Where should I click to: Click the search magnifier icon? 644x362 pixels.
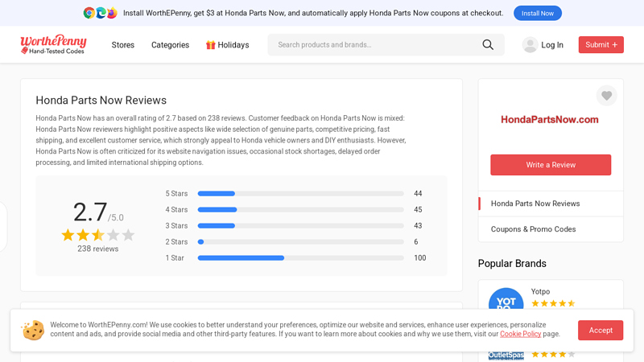pos(488,45)
